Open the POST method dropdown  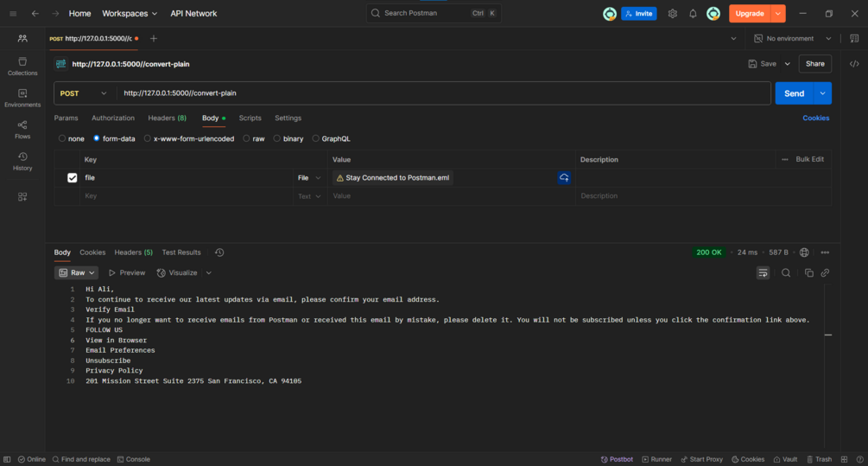click(x=84, y=93)
